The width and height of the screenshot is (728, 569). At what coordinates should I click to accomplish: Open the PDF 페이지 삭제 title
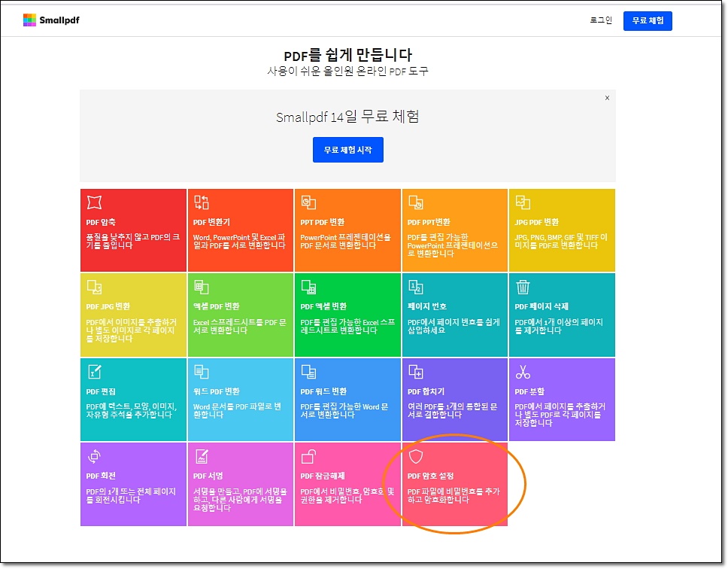tap(541, 306)
